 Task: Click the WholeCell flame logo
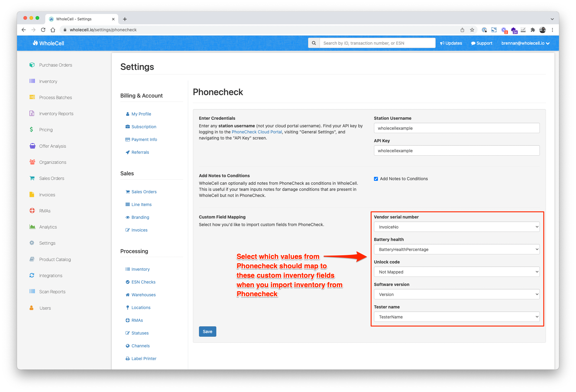point(35,43)
